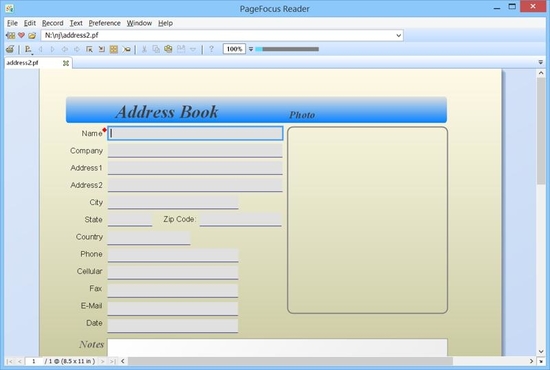Viewport: 550px width, 370px height.
Task: Click the down-triangle icon beside the save icon
Action: (193, 49)
